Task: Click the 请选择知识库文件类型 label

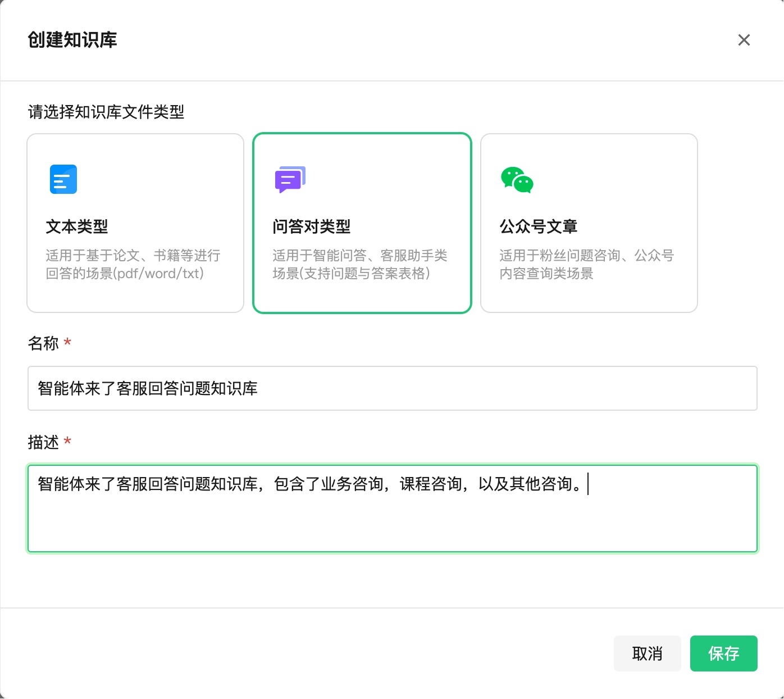Action: (x=106, y=111)
